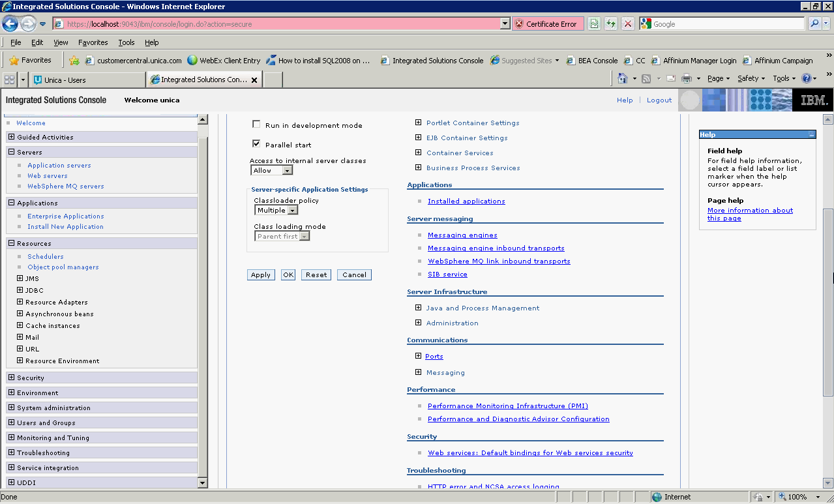
Task: Open Application servers in navigation
Action: coord(59,166)
